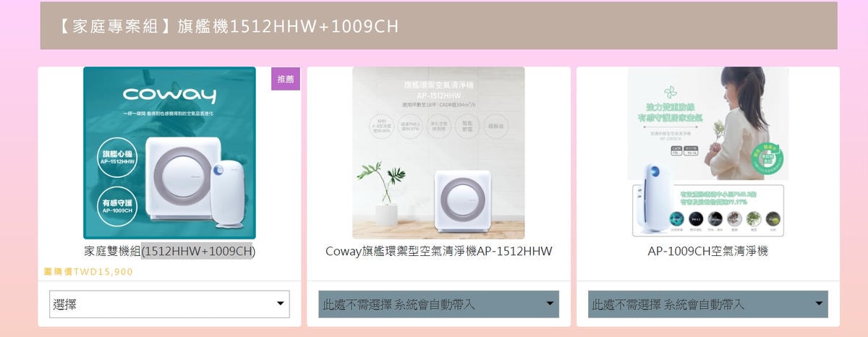The image size is (868, 337).
Task: Expand the dropdown under Coway旗艦環禦型空氣清淨機
Action: click(438, 304)
